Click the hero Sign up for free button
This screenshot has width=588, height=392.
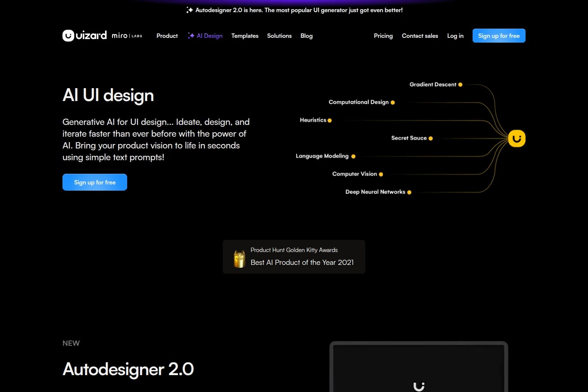tap(94, 182)
